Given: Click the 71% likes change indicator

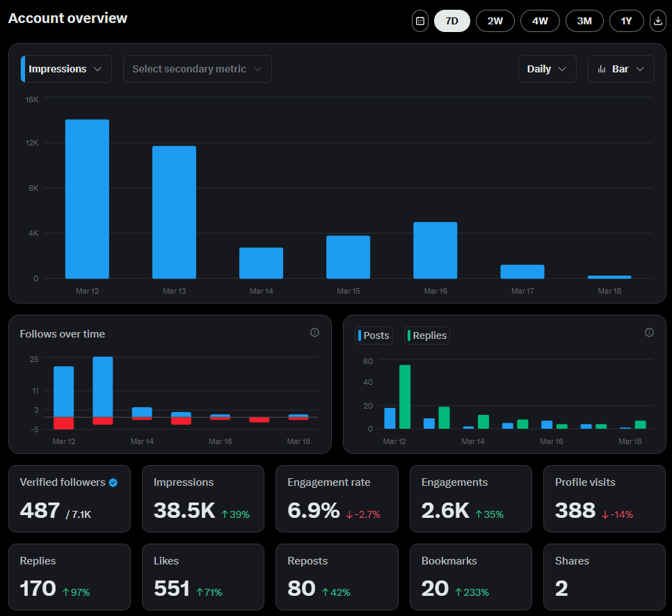Looking at the screenshot, I should coord(209,592).
